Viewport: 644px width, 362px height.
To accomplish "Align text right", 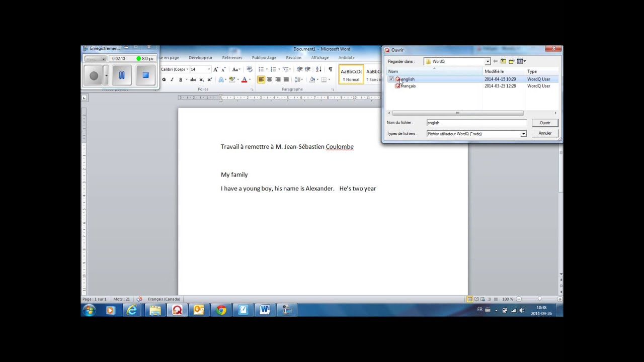I will pos(278,79).
